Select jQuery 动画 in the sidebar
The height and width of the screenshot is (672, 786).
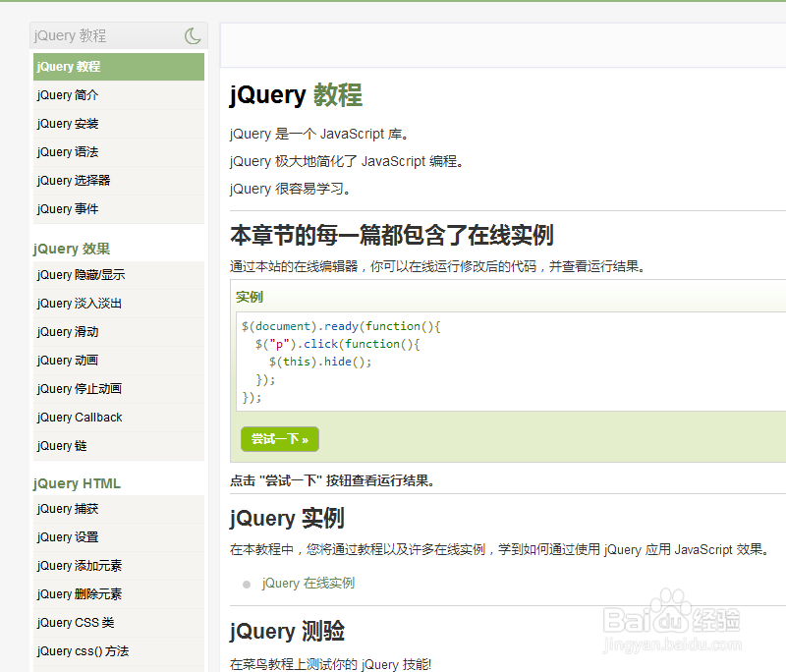pyautogui.click(x=119, y=361)
